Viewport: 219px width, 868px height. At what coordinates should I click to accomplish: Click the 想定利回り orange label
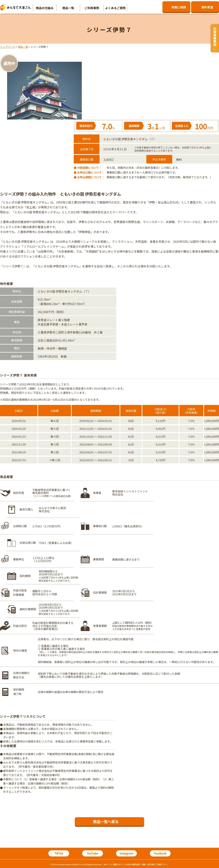pos(86,126)
